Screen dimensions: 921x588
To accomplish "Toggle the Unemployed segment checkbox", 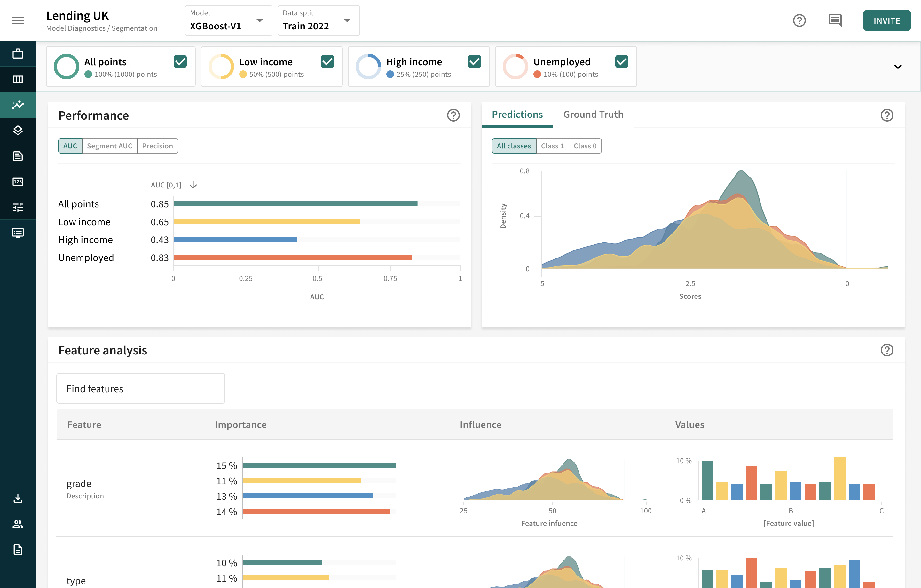I will pyautogui.click(x=621, y=61).
